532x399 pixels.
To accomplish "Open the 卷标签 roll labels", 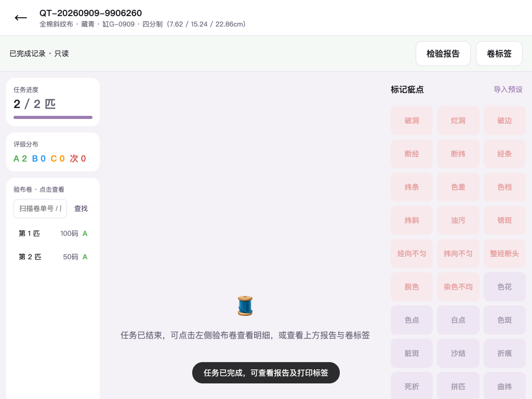I will coord(499,54).
